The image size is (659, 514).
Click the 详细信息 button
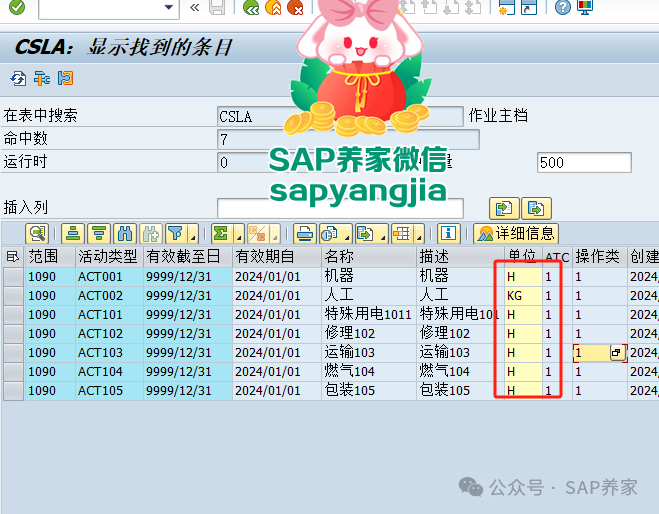(516, 234)
